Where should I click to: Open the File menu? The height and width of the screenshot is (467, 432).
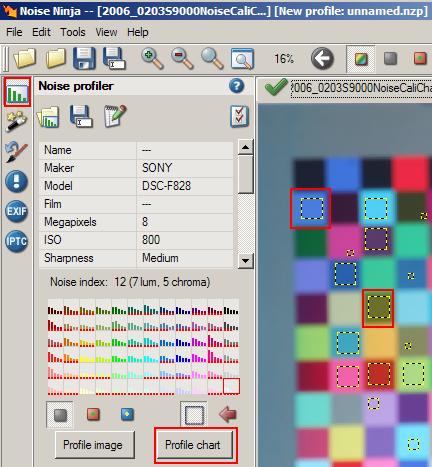coord(14,32)
